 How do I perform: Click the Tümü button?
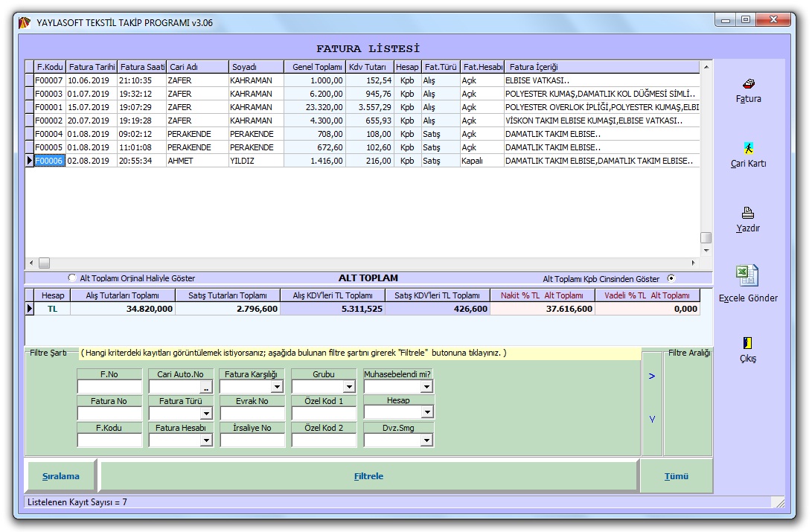click(677, 476)
